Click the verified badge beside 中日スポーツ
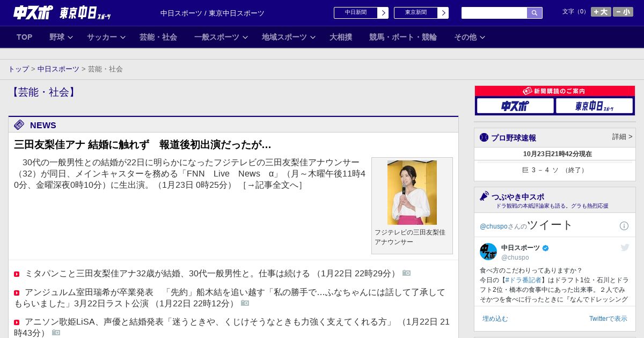Image resolution: width=644 pixels, height=338 pixels. [x=546, y=248]
